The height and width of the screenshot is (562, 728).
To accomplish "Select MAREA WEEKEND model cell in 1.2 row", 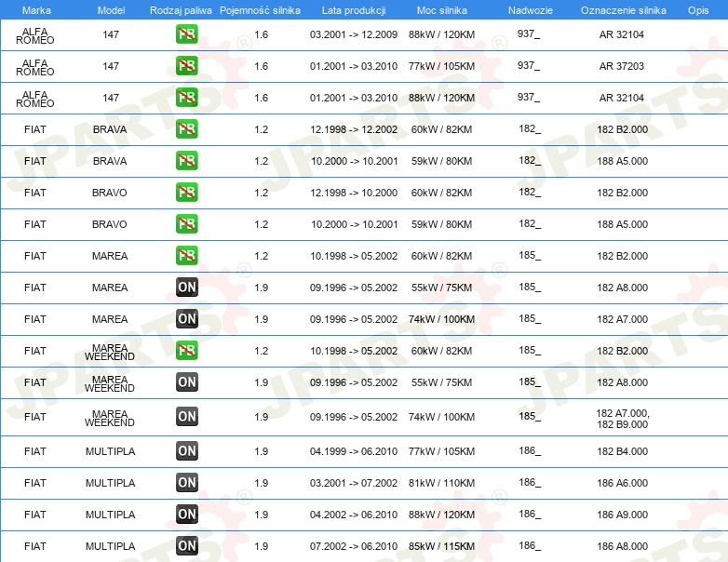I will [x=110, y=353].
